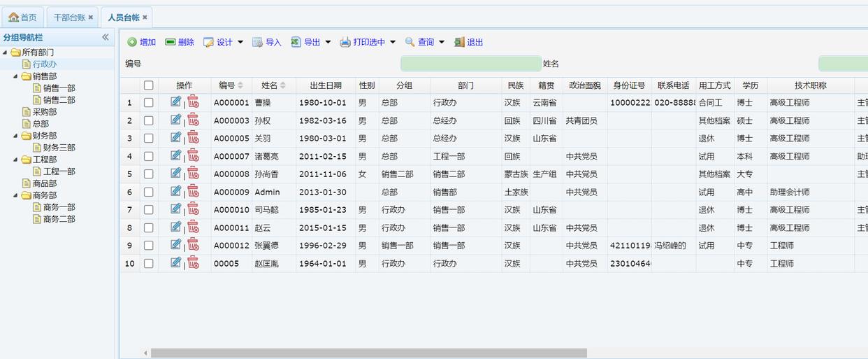This screenshot has width=868, height=359.
Task: Click the edit icon for 曹操 row
Action: tap(175, 102)
